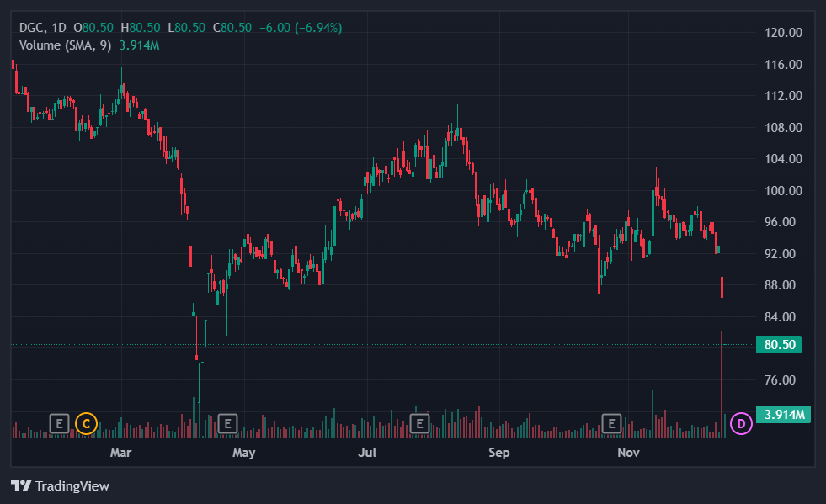Open the earnings marker before November

click(x=612, y=423)
